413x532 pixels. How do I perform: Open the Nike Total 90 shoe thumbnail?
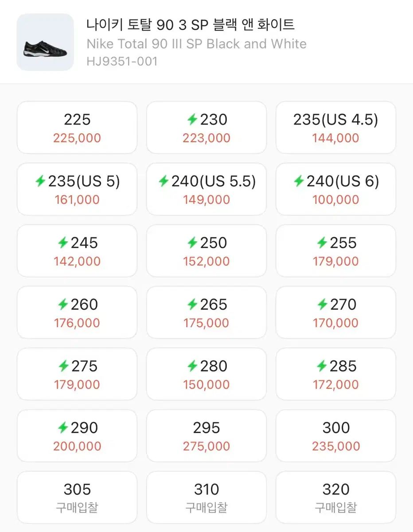[45, 42]
